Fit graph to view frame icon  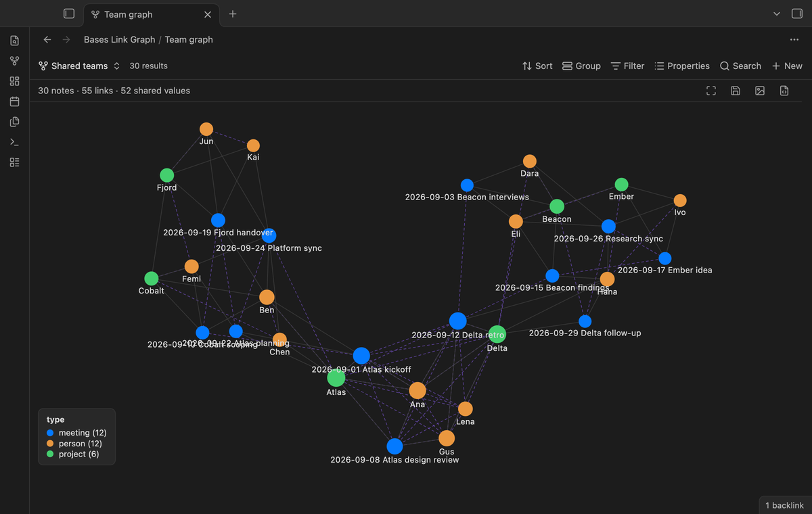click(711, 91)
